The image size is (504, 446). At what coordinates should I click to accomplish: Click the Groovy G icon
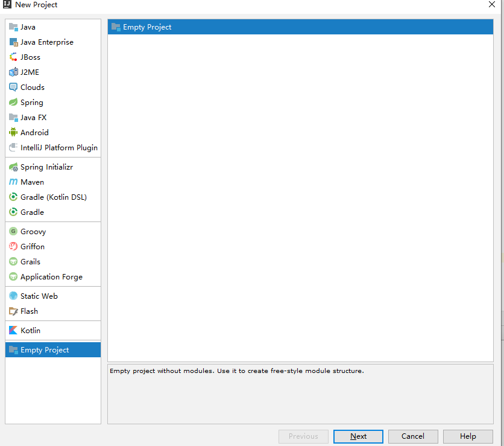13,231
